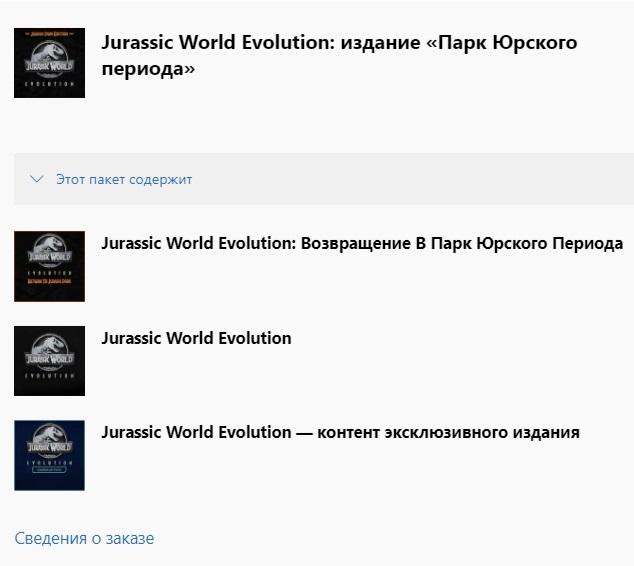The height and width of the screenshot is (566, 634).
Task: Open the 'издание «Парк Юрского периода»' bundle title
Action: pyautogui.click(x=339, y=55)
